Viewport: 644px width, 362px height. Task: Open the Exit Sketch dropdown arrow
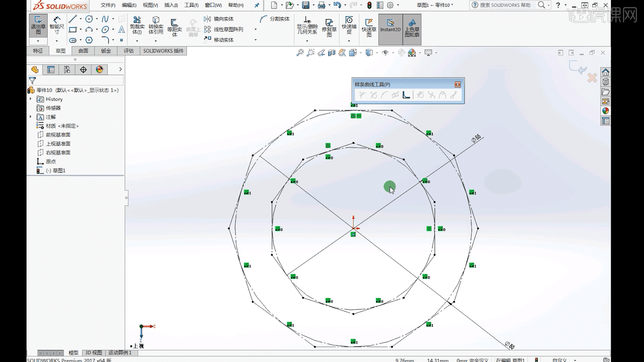tap(38, 41)
